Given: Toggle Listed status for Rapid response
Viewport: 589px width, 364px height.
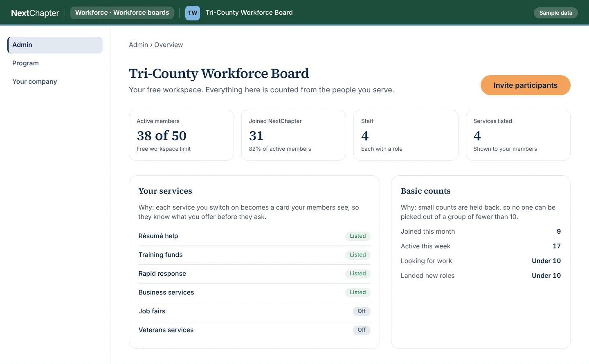Looking at the screenshot, I should 357,274.
